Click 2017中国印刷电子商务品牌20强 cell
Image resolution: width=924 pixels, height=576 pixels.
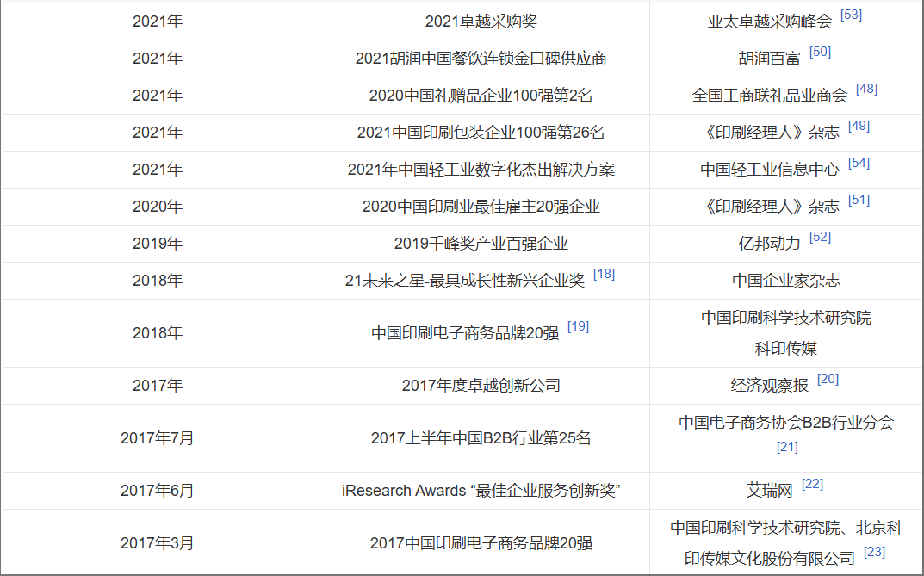coord(481,543)
